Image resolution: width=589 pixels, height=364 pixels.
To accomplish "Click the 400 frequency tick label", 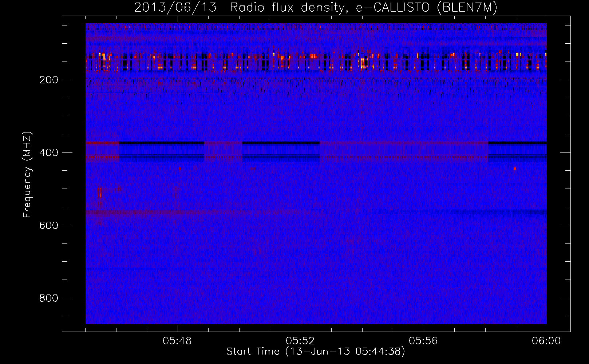I will (48, 153).
